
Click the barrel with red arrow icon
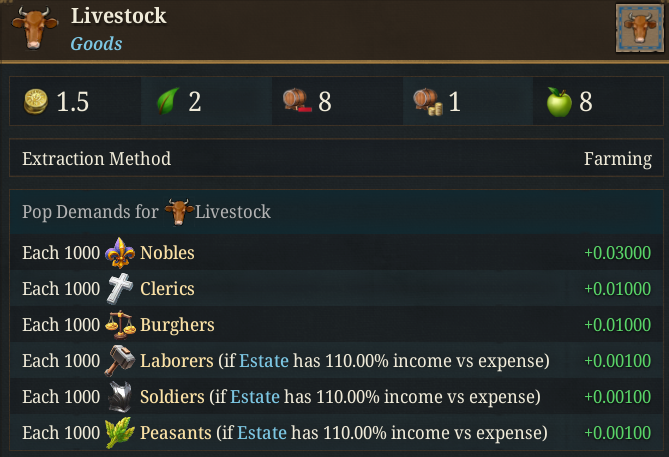297,102
